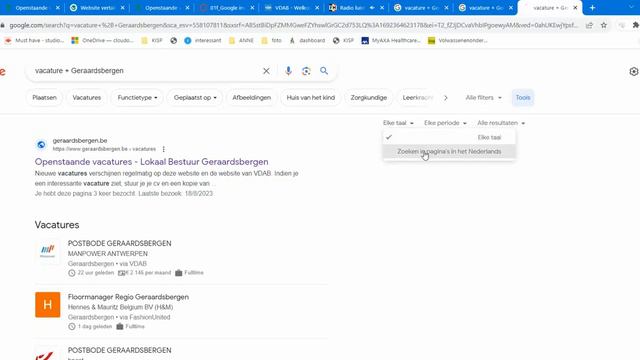Open the Must have - studio bookmark
The height and width of the screenshot is (360, 640).
(34, 40)
